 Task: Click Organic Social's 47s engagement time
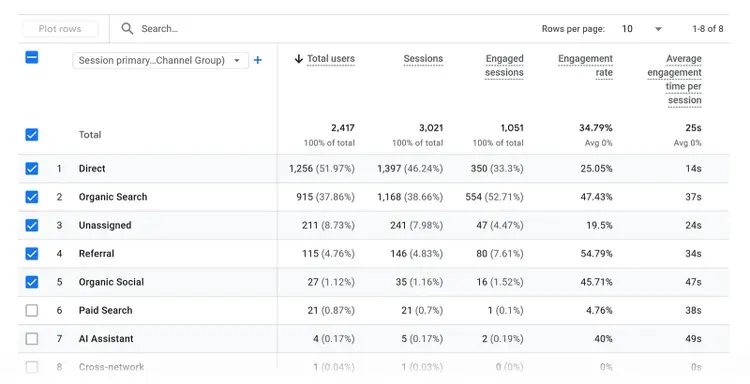click(693, 282)
